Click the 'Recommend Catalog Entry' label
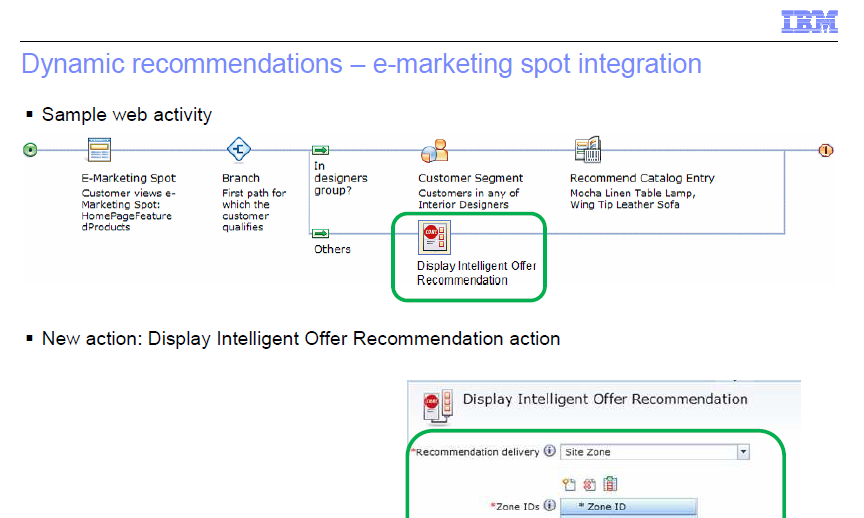Image resolution: width=864 pixels, height=518 pixels. coord(642,178)
